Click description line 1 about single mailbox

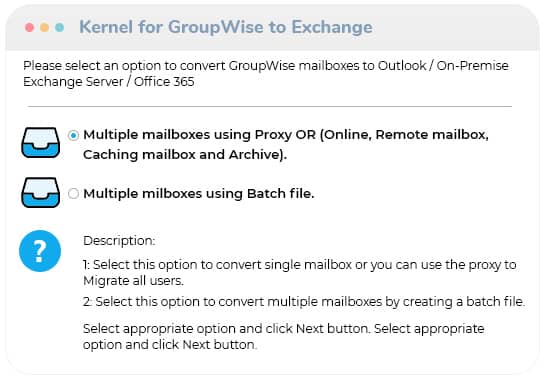pyautogui.click(x=300, y=273)
